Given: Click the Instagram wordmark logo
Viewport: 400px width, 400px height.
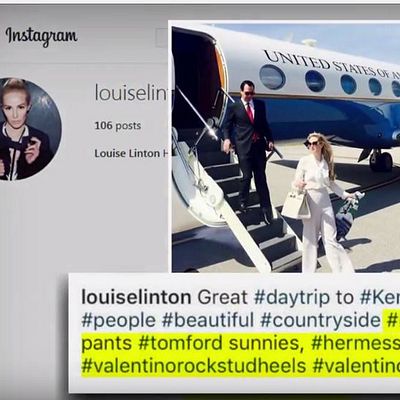Looking at the screenshot, I should [x=42, y=36].
